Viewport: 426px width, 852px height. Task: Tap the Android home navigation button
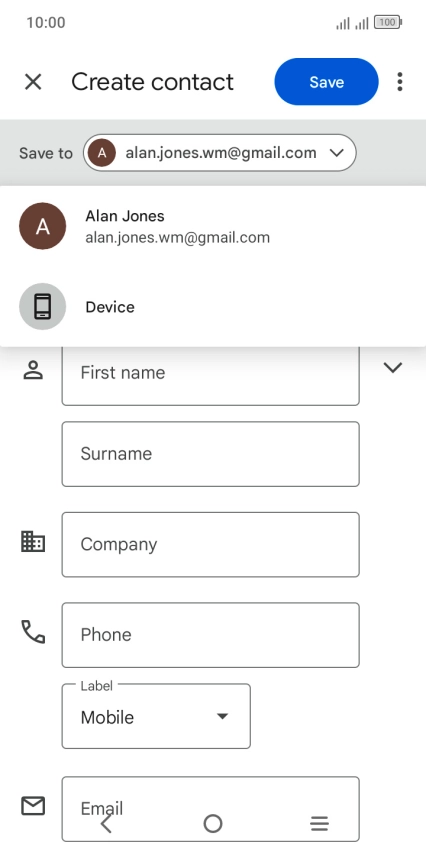tap(213, 824)
